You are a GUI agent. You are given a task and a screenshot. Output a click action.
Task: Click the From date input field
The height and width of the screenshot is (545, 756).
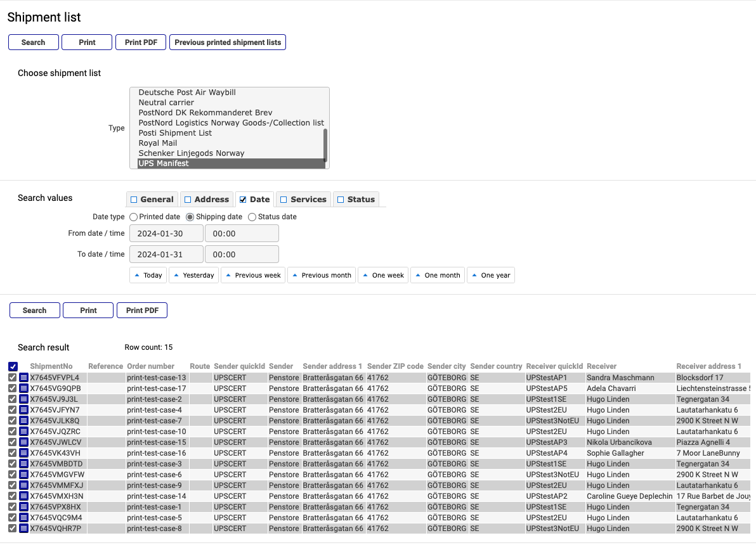[x=166, y=233]
